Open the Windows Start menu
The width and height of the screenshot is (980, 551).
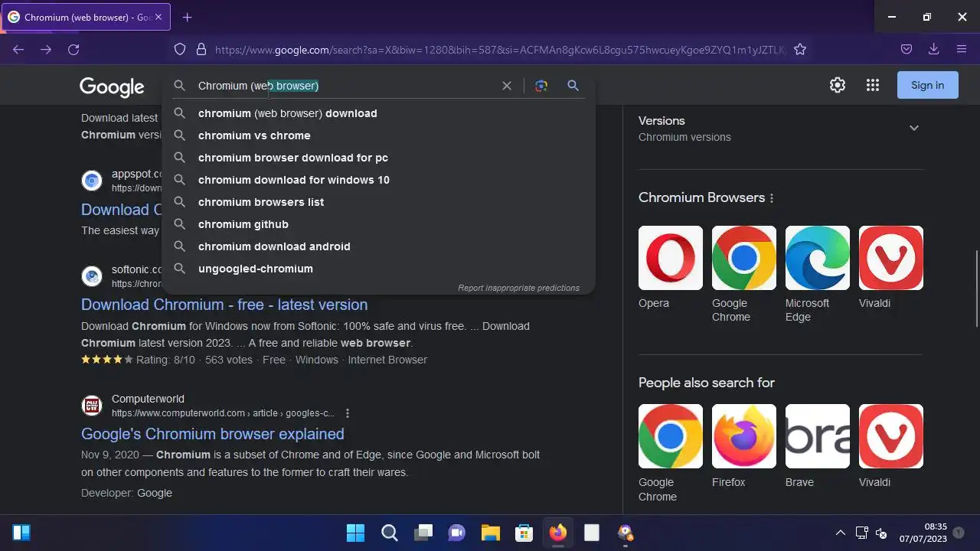(355, 533)
